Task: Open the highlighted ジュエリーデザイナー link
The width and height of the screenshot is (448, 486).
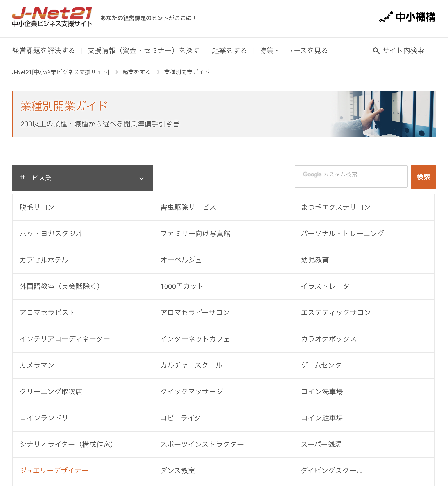Action: click(x=83, y=471)
